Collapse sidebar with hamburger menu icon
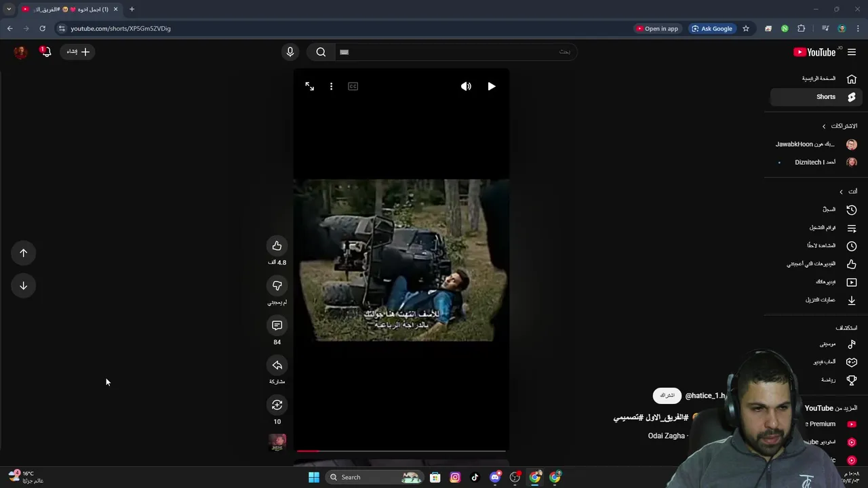The width and height of the screenshot is (868, 488). point(852,52)
